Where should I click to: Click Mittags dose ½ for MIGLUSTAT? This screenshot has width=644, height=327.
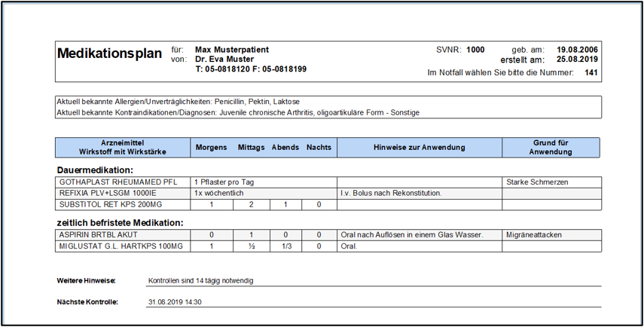pos(252,246)
